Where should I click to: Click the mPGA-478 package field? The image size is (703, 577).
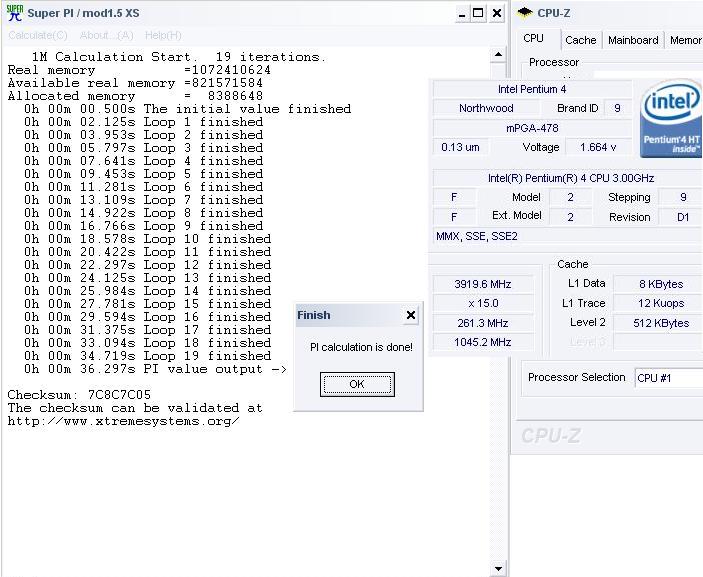(532, 128)
